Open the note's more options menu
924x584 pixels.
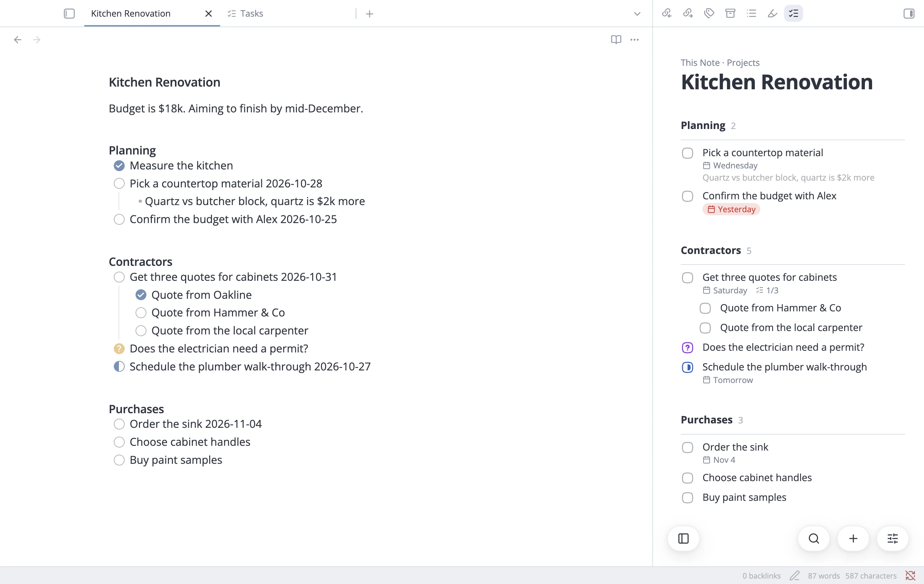click(x=635, y=39)
